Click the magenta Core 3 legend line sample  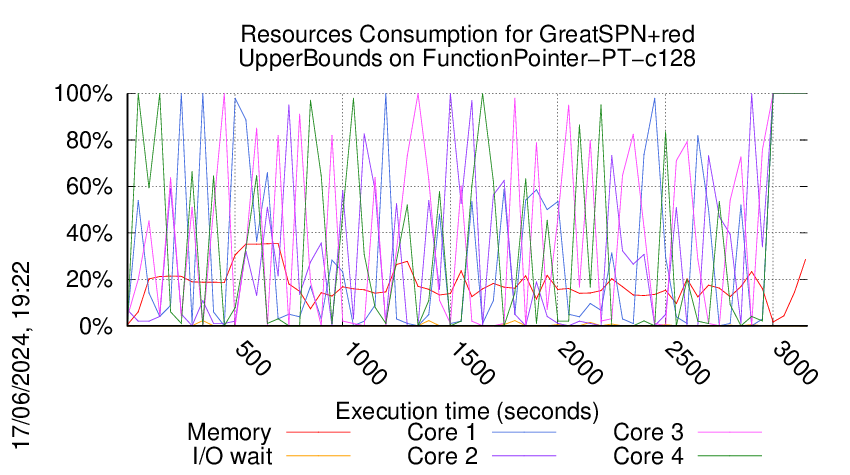point(730,432)
